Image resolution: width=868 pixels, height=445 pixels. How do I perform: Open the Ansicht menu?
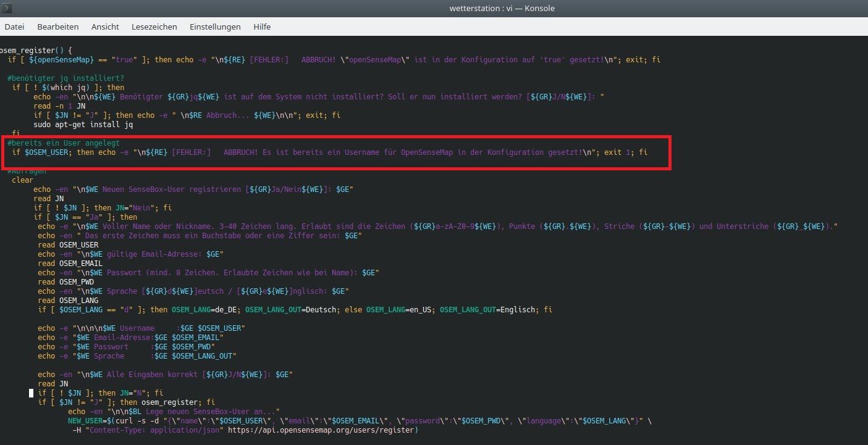click(x=105, y=27)
